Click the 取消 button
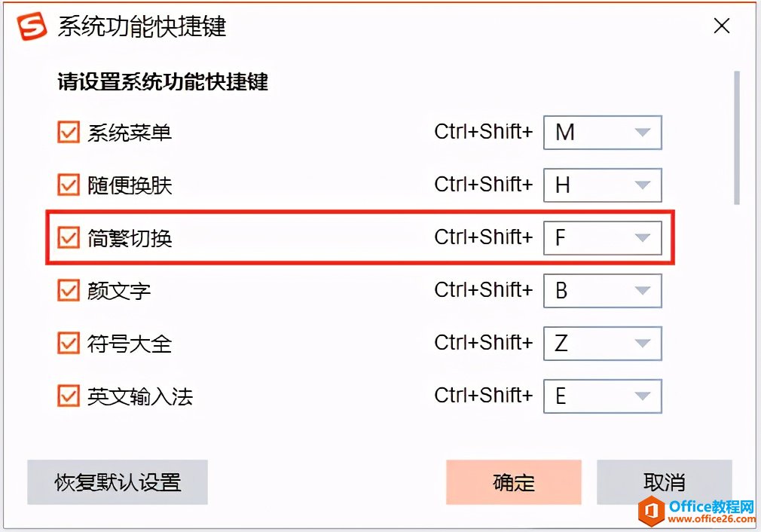The width and height of the screenshot is (761, 532). click(664, 482)
